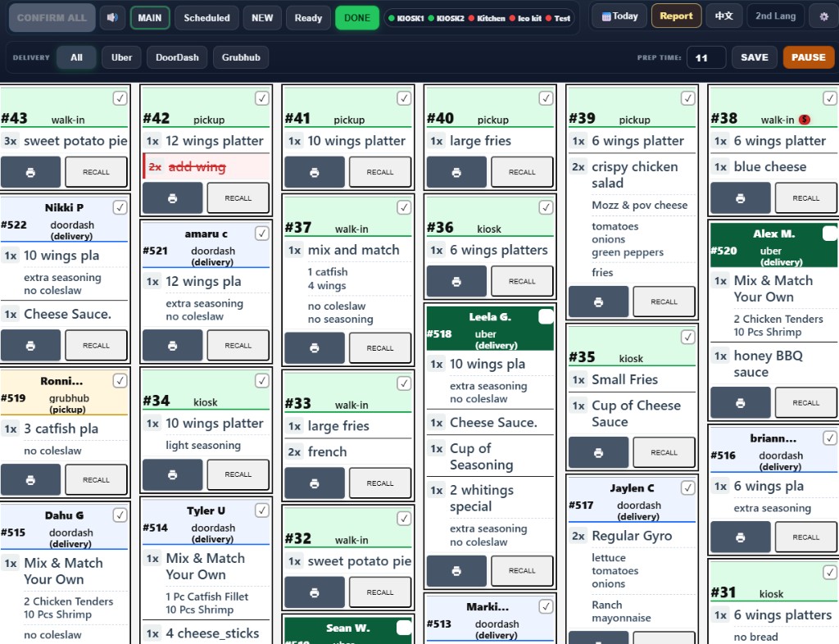The height and width of the screenshot is (644, 839).
Task: Print Leela G. order #518
Action: (456, 571)
